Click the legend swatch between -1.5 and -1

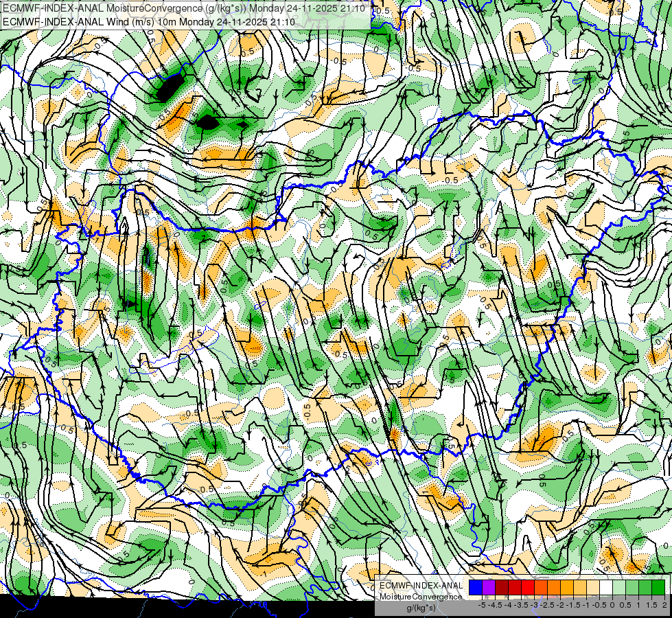click(x=580, y=588)
